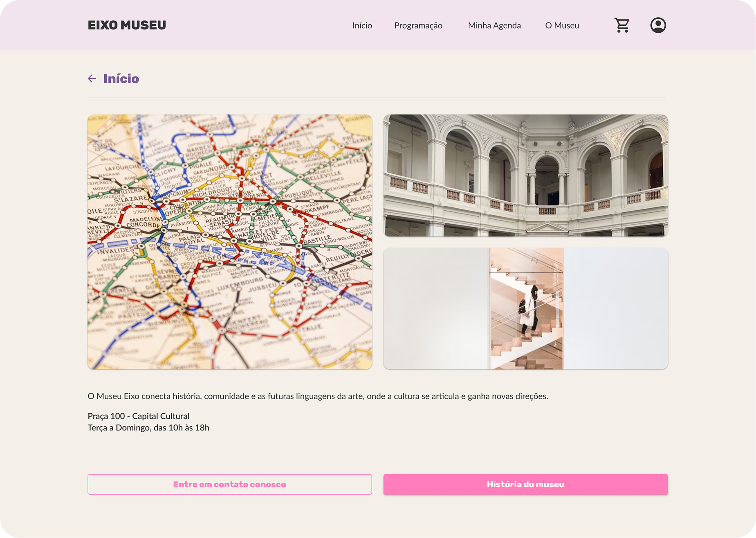The image size is (756, 538).
Task: Click the divider line under Início heading
Action: [x=377, y=97]
